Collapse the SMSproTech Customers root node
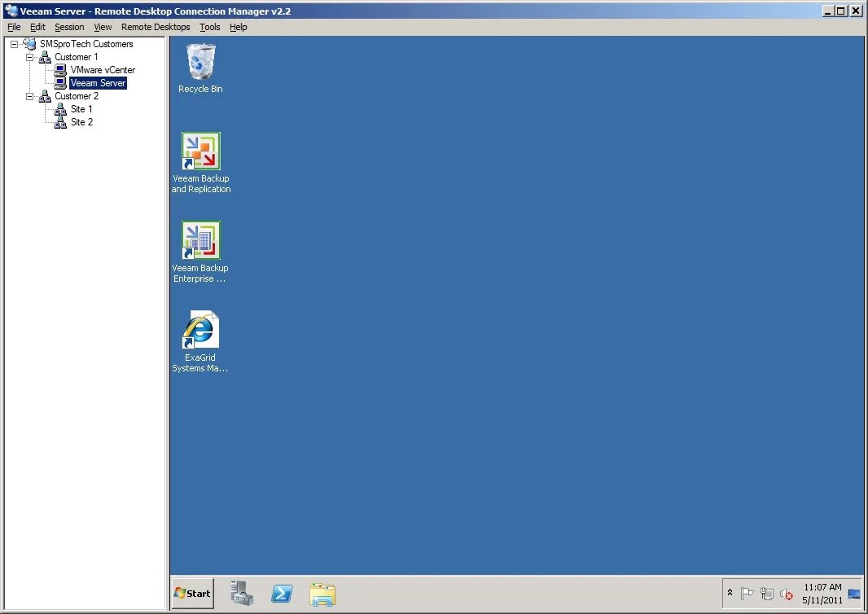The height and width of the screenshot is (614, 868). (15, 44)
